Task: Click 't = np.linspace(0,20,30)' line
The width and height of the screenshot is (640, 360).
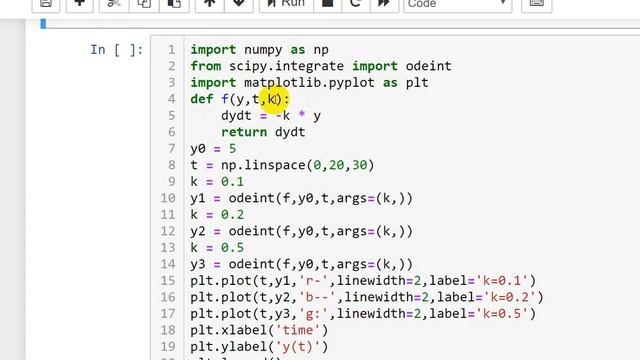Action: click(282, 165)
